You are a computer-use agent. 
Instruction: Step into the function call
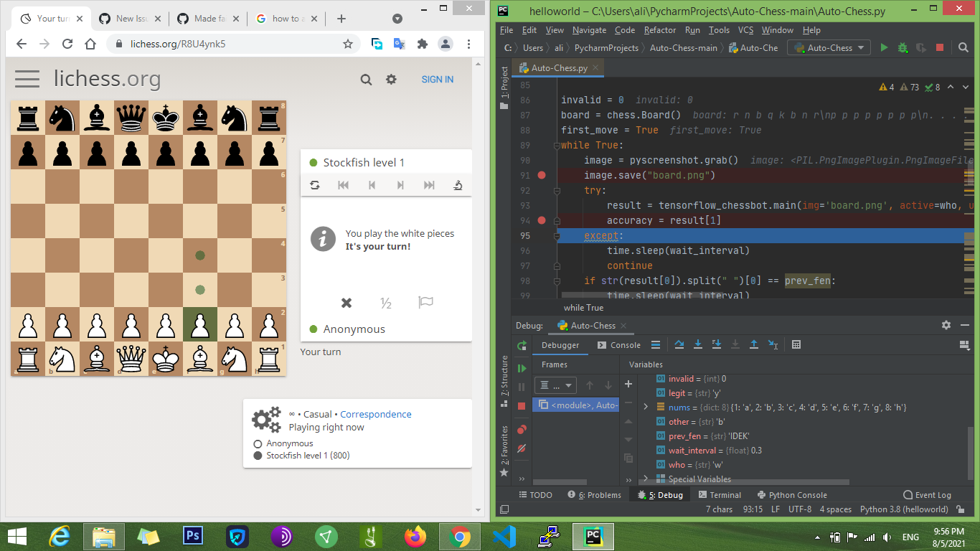point(698,344)
